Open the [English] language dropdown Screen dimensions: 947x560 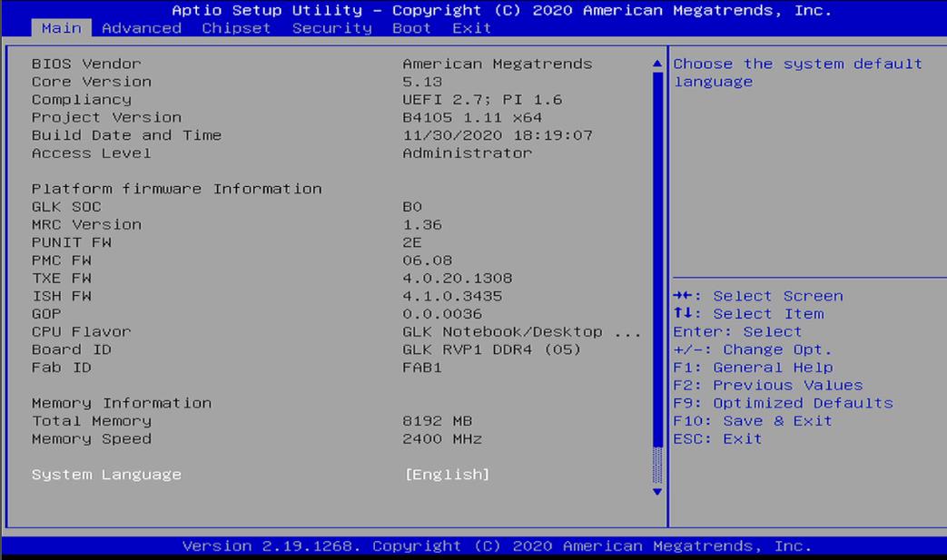coord(447,475)
